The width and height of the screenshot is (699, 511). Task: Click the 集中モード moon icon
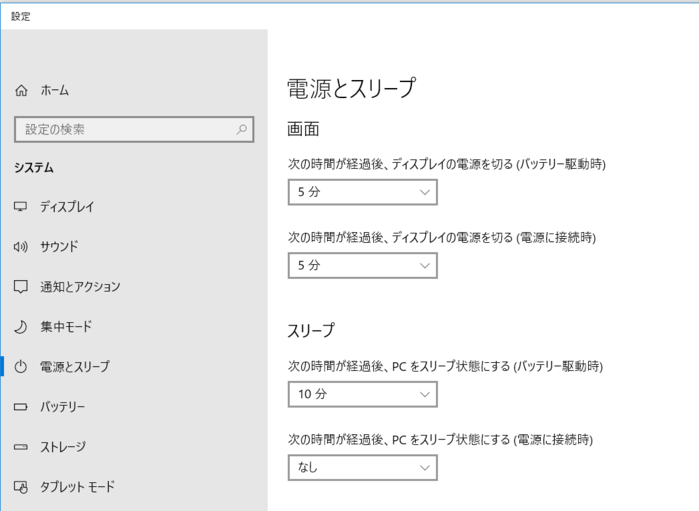click(21, 327)
